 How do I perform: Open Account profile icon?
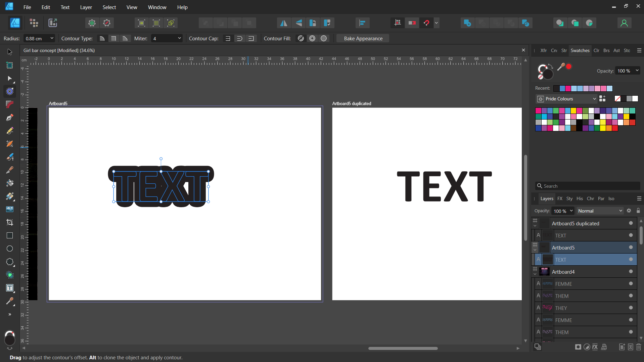624,23
